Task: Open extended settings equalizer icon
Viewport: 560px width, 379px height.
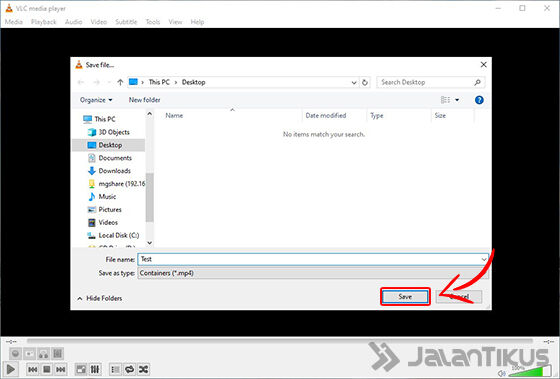Action: click(95, 369)
